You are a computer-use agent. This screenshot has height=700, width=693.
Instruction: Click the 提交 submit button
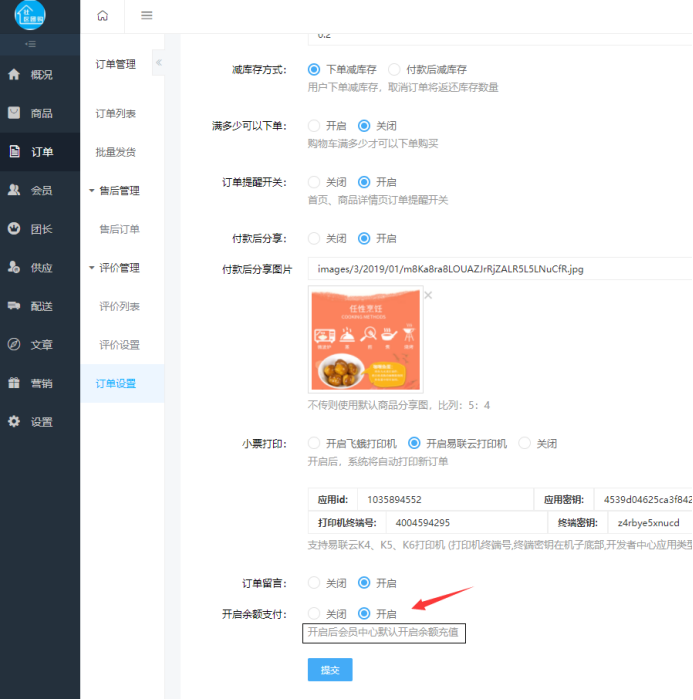tap(329, 670)
